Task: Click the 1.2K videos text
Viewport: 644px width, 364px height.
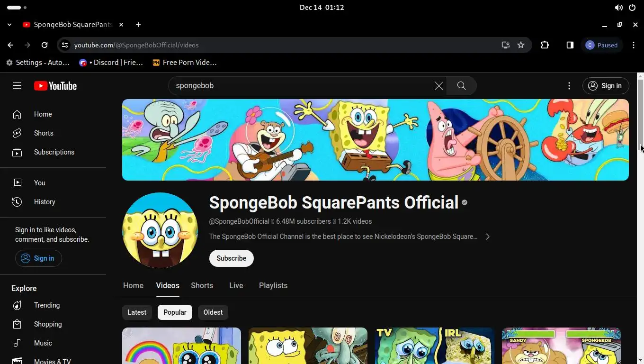Action: coord(355,221)
